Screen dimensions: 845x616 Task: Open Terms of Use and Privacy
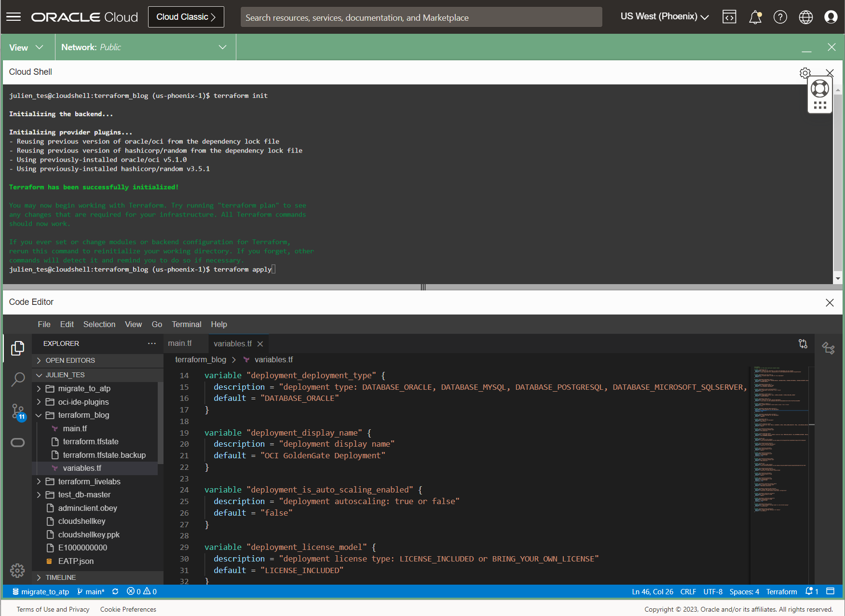point(53,609)
